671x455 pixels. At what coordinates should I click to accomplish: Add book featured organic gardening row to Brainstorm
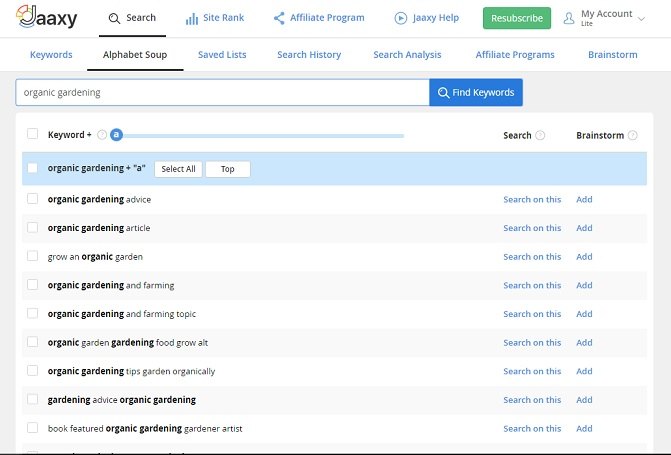[584, 429]
